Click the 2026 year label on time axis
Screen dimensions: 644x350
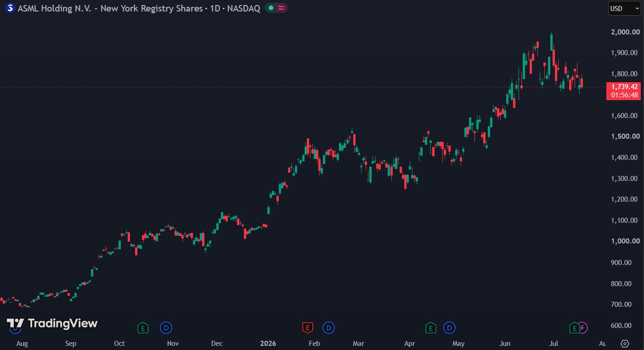(x=269, y=343)
